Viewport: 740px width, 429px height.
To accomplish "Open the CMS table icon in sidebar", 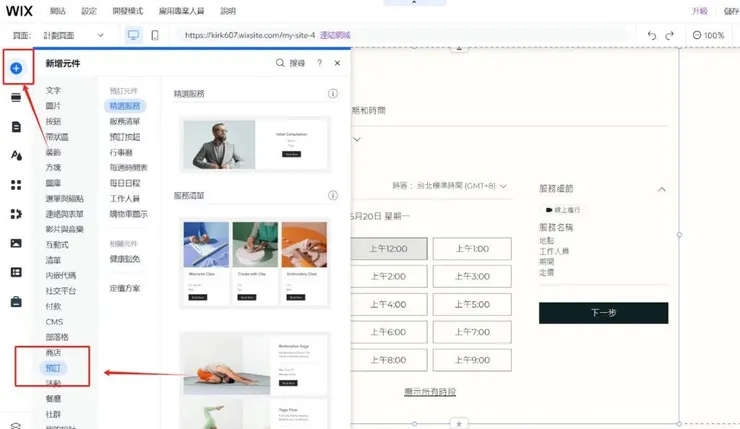I will point(16,272).
